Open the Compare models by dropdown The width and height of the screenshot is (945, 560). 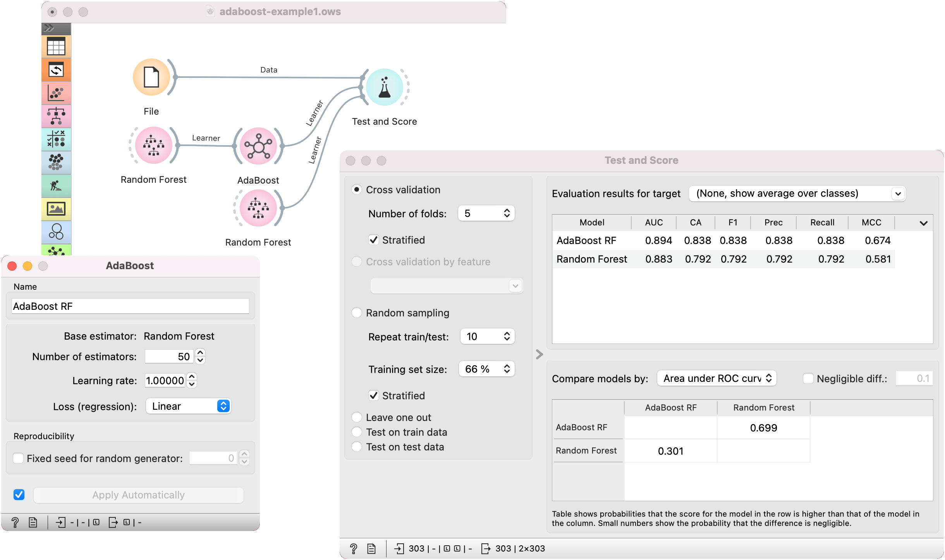pos(716,378)
